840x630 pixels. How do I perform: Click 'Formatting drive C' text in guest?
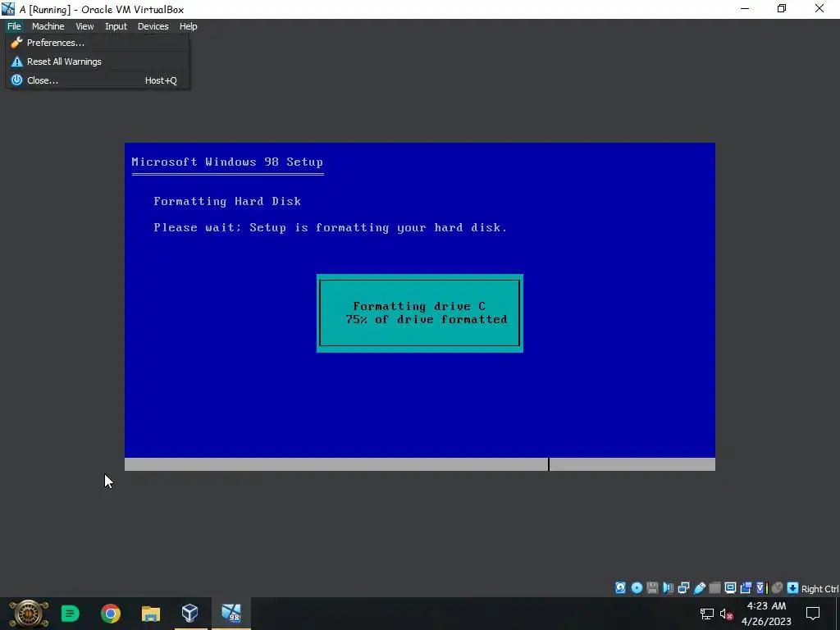pyautogui.click(x=419, y=307)
